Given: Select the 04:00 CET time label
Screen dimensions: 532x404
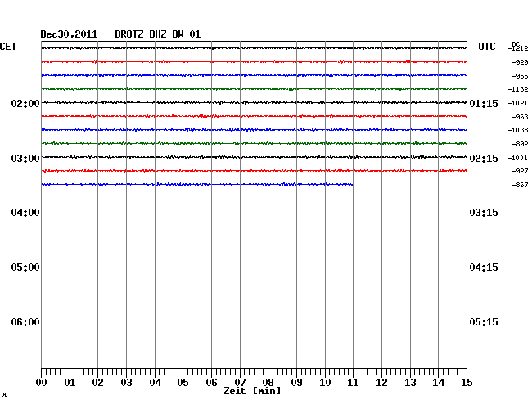Looking at the screenshot, I should click(26, 213).
